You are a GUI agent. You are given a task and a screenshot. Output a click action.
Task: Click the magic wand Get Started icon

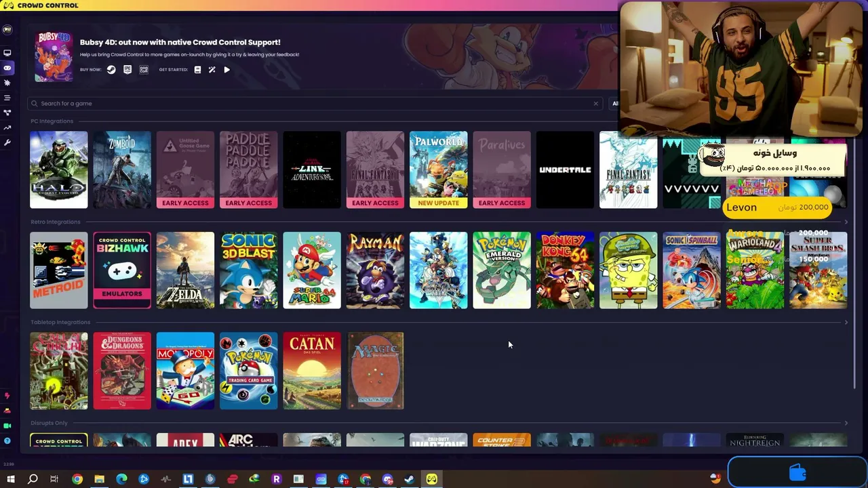[212, 70]
